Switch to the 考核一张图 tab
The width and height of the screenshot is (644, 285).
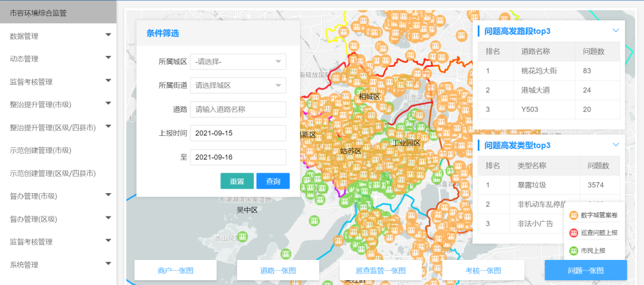coord(483,271)
